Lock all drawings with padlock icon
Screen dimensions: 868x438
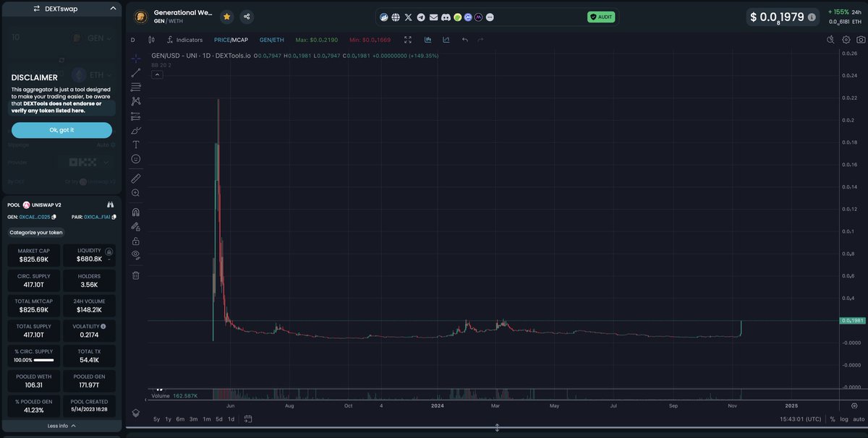(135, 241)
